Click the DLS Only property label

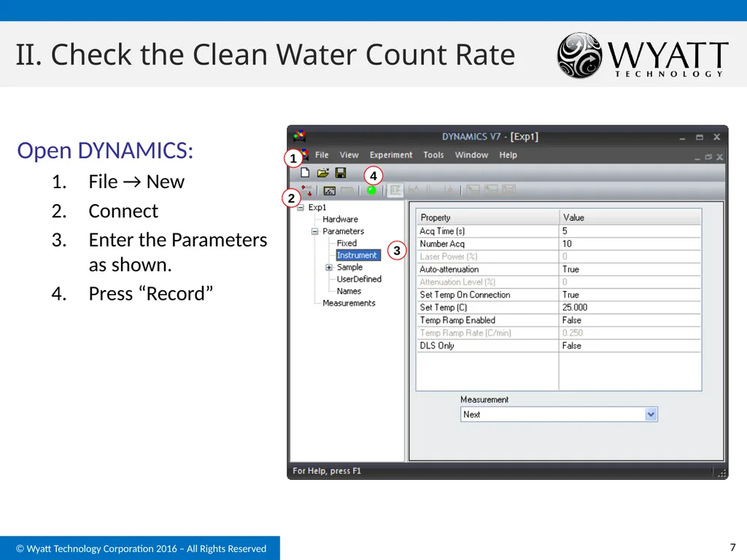pyautogui.click(x=437, y=346)
